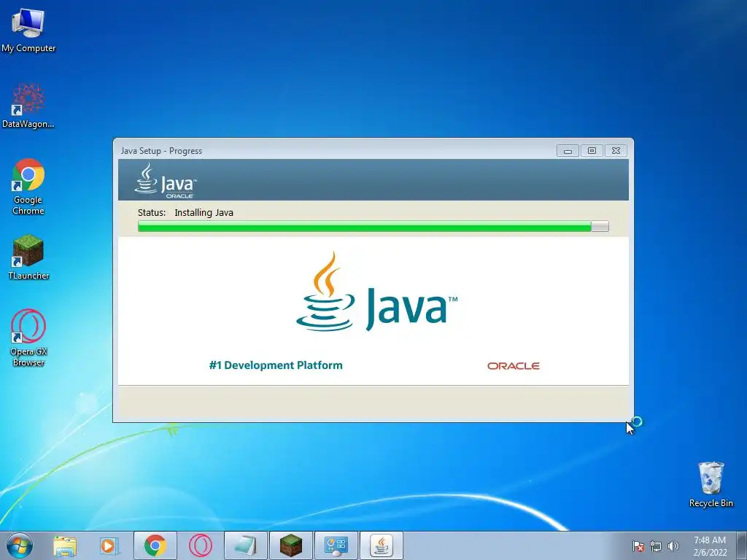Open Action Center flag in tray
This screenshot has width=747, height=560.
pos(638,546)
